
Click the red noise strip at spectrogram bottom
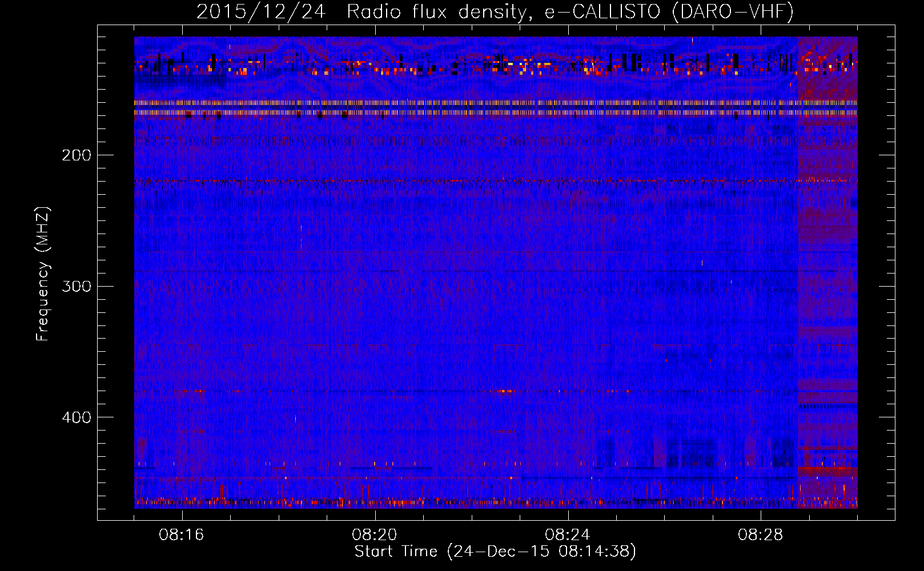click(x=496, y=502)
